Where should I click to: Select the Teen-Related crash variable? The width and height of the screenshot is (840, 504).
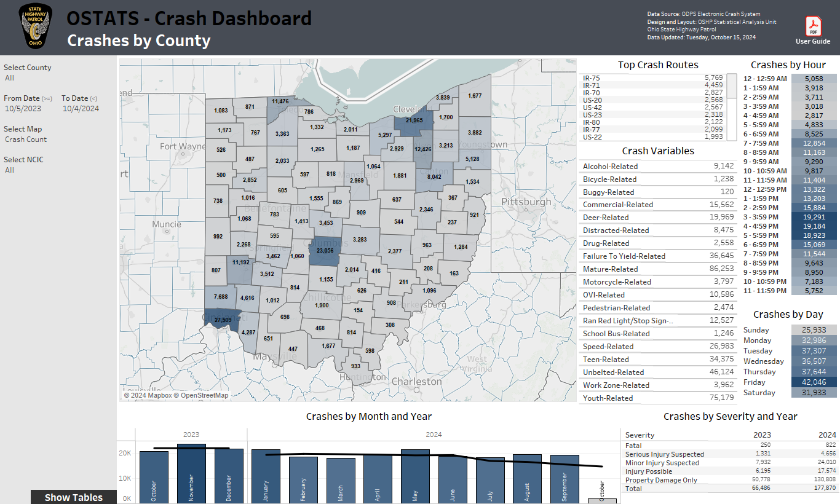658,360
